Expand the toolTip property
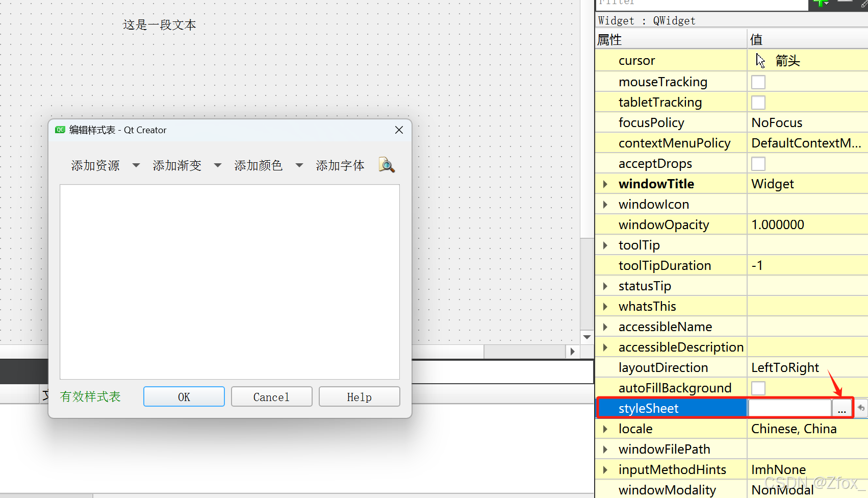This screenshot has height=498, width=868. pyautogui.click(x=605, y=245)
